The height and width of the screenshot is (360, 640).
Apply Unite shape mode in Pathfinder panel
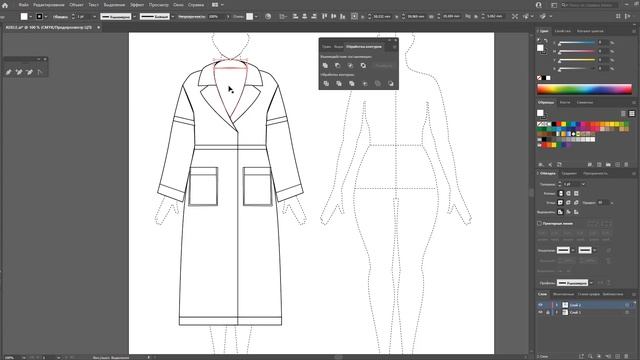coord(325,65)
